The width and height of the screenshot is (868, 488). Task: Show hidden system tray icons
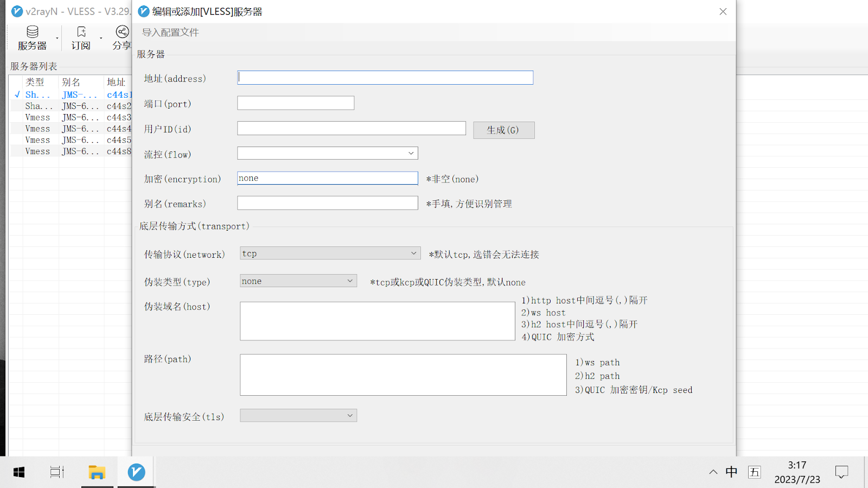click(x=713, y=472)
